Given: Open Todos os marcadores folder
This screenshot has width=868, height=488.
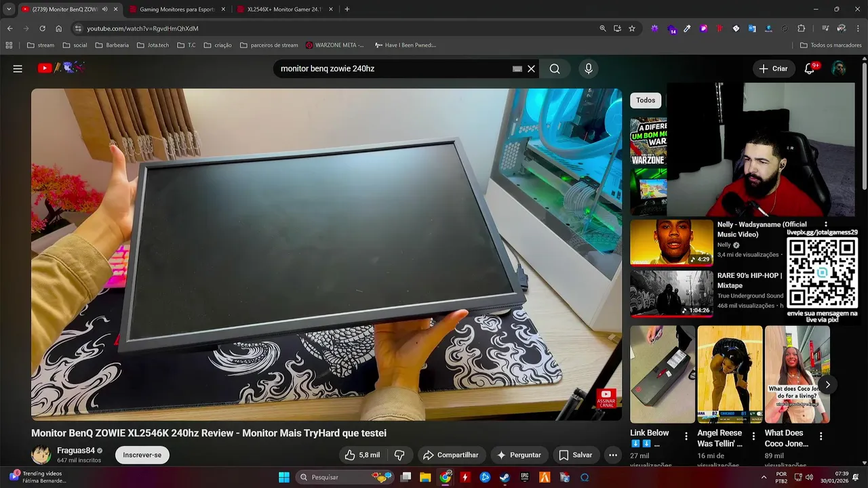Looking at the screenshot, I should click(831, 45).
